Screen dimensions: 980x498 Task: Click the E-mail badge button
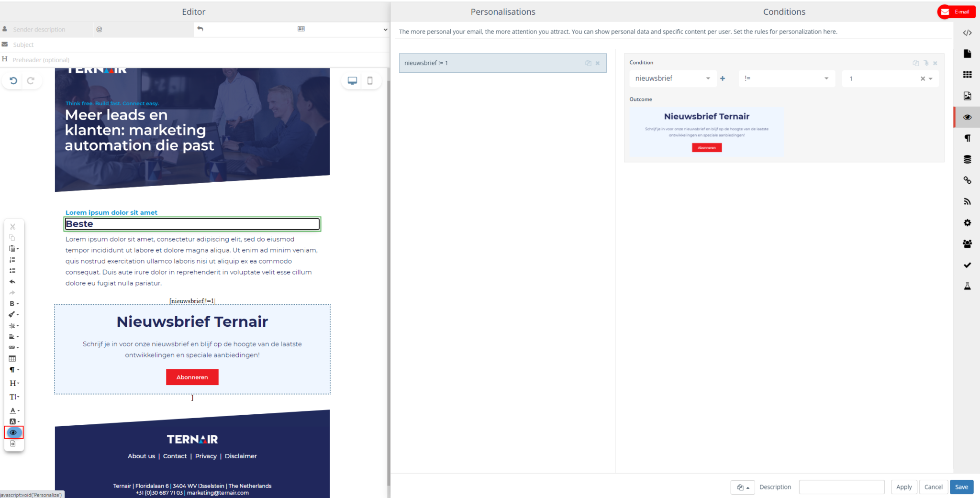[956, 12]
